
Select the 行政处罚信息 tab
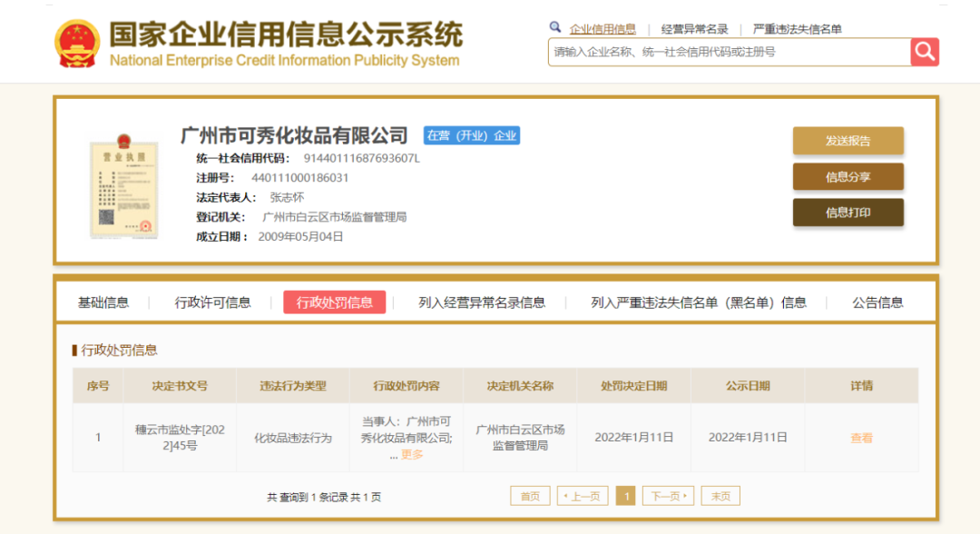point(334,302)
